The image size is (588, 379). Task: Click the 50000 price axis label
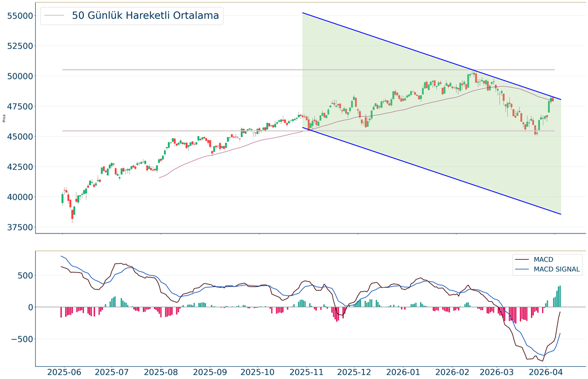(18, 76)
